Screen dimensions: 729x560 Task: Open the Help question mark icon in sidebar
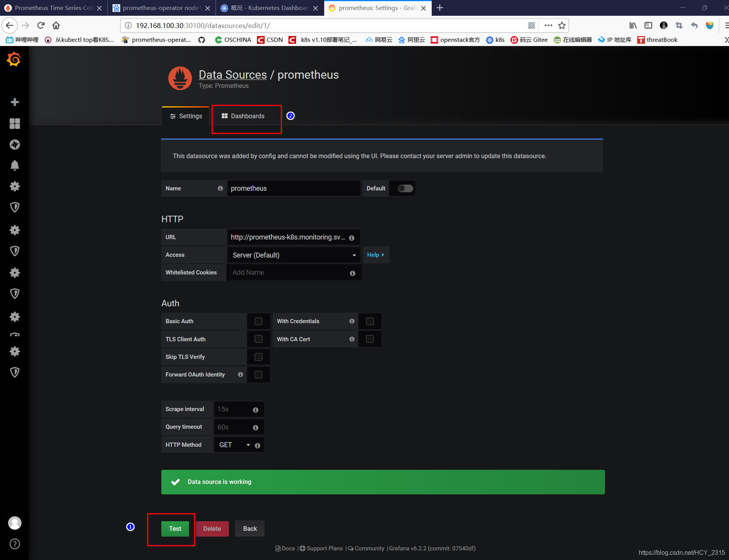(15, 544)
